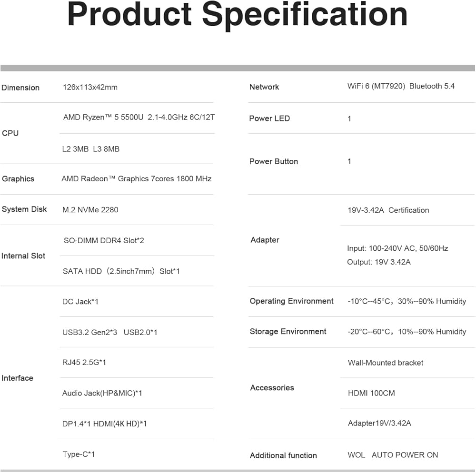
Task: Click the Graphics row label
Action: pyautogui.click(x=18, y=179)
